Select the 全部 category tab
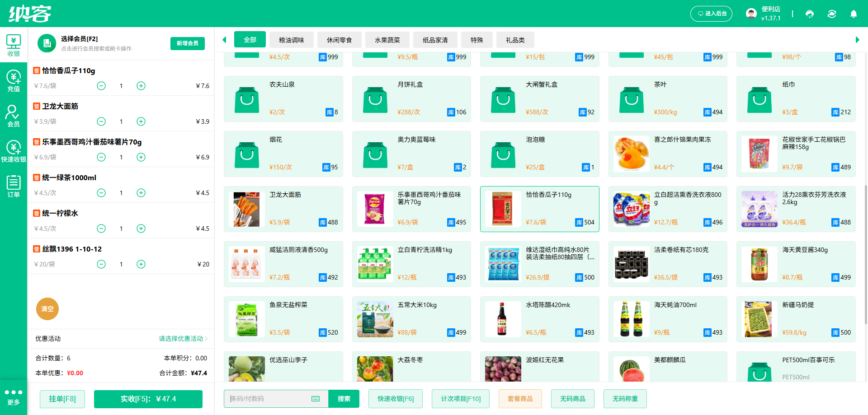868x415 pixels. tap(250, 40)
